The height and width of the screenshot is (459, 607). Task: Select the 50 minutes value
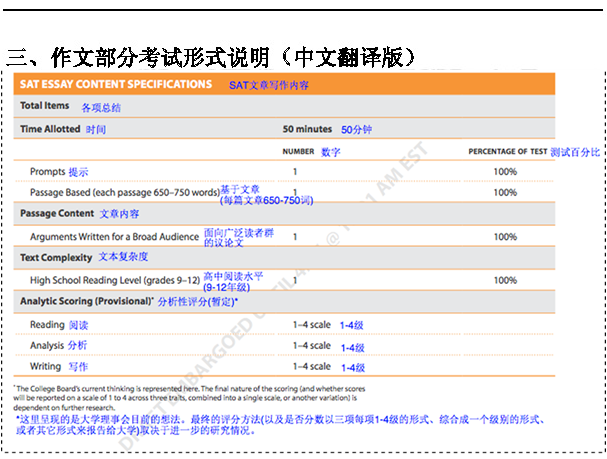click(308, 130)
